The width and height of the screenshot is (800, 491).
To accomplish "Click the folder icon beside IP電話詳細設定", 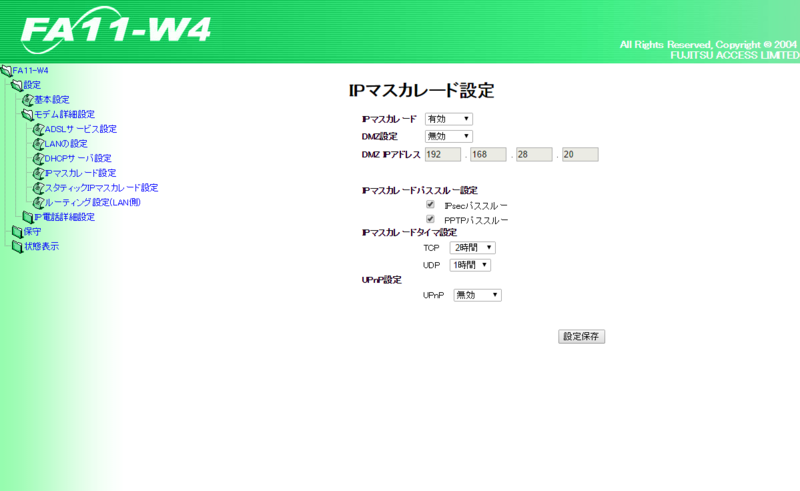I will pyautogui.click(x=28, y=217).
